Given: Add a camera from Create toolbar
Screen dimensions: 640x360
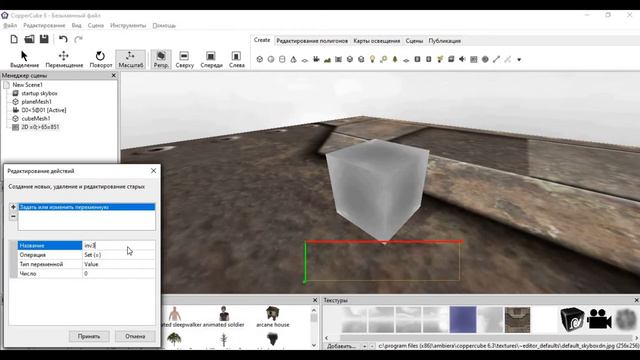Looking at the screenshot, I should tap(316, 60).
